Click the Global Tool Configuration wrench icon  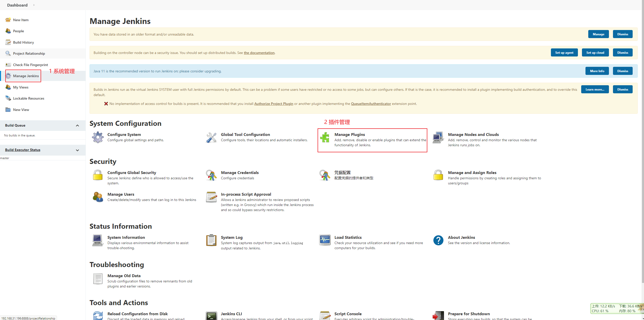click(211, 137)
